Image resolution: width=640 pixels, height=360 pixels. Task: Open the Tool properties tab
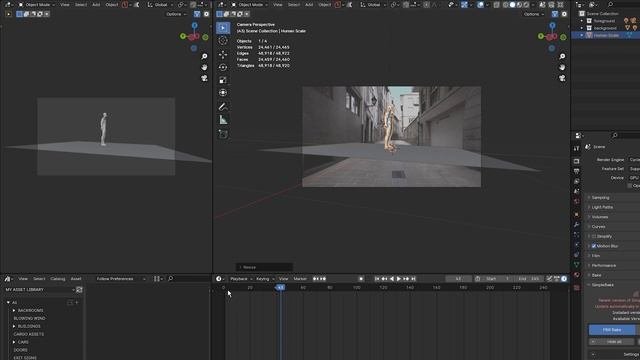[576, 149]
